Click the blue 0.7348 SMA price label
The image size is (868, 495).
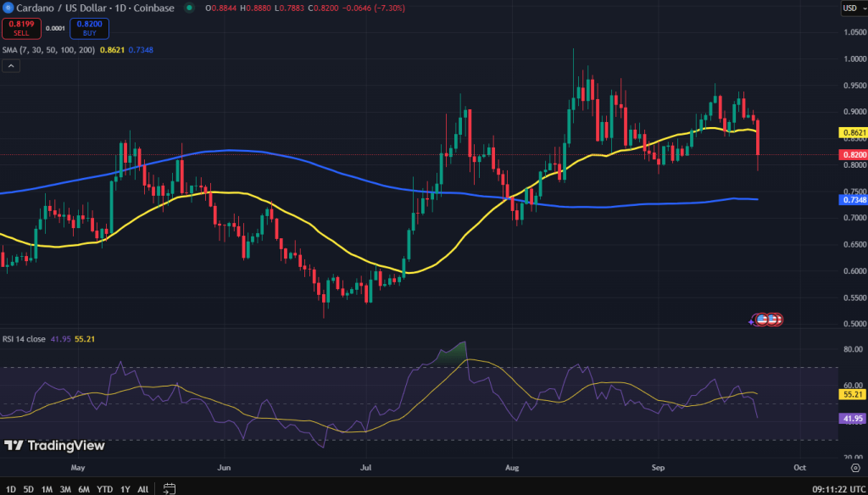(x=854, y=199)
